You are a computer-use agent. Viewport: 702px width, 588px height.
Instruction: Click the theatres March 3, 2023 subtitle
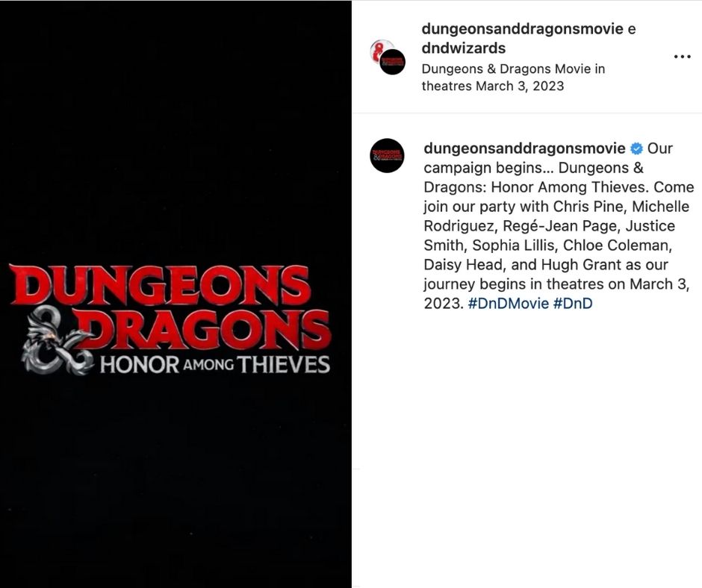click(x=492, y=86)
